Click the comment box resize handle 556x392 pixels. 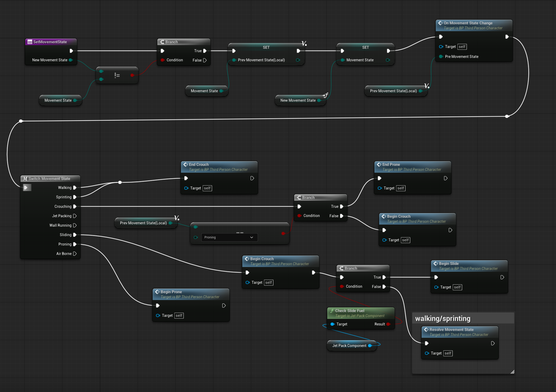pyautogui.click(x=513, y=372)
